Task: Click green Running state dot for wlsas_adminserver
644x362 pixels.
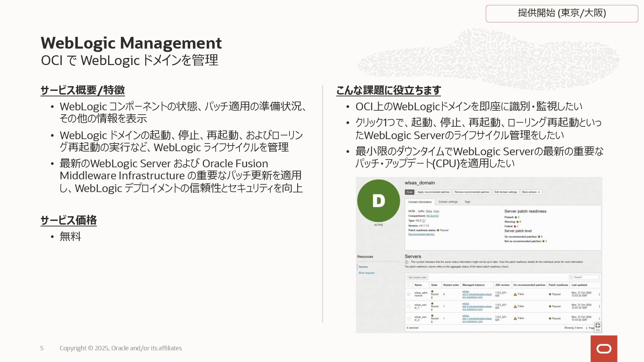Action: tap(432, 291)
